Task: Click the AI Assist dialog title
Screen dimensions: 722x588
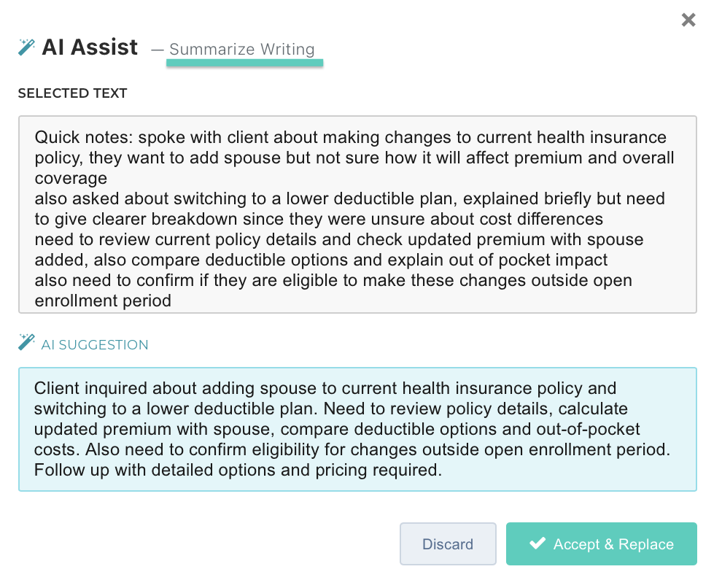Action: click(90, 47)
